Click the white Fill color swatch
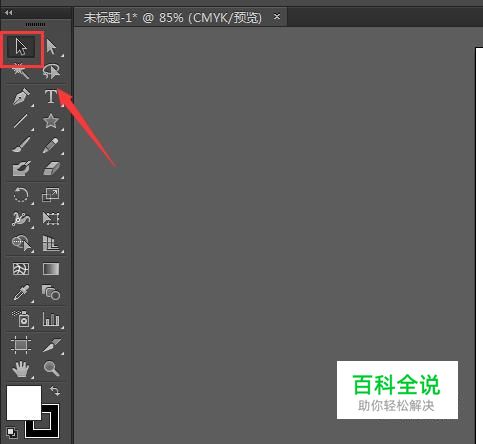 click(24, 403)
